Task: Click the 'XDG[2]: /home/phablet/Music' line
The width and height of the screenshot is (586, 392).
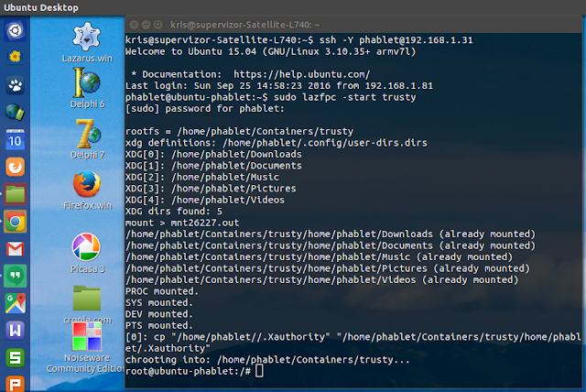Action: [x=202, y=177]
